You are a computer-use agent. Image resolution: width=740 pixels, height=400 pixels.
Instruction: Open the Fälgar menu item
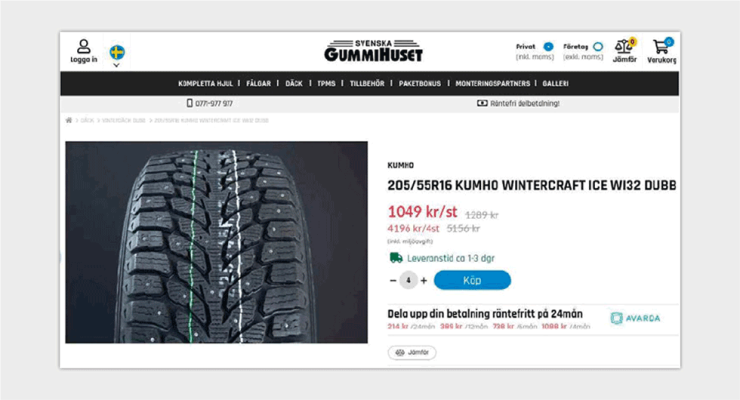click(259, 83)
